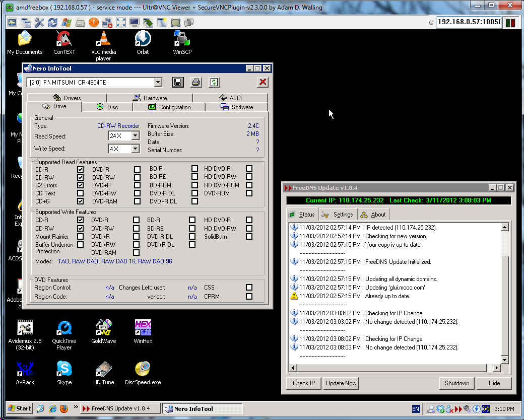Switch to Hardware tab in Nero InfoTool
Screen dimensions: 524x420
pyautogui.click(x=150, y=98)
